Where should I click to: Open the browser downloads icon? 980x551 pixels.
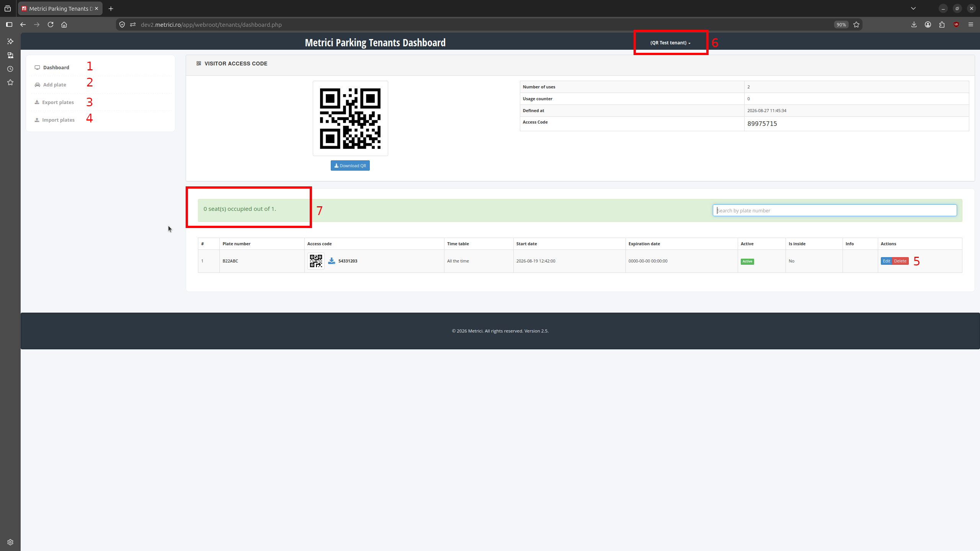pyautogui.click(x=914, y=24)
